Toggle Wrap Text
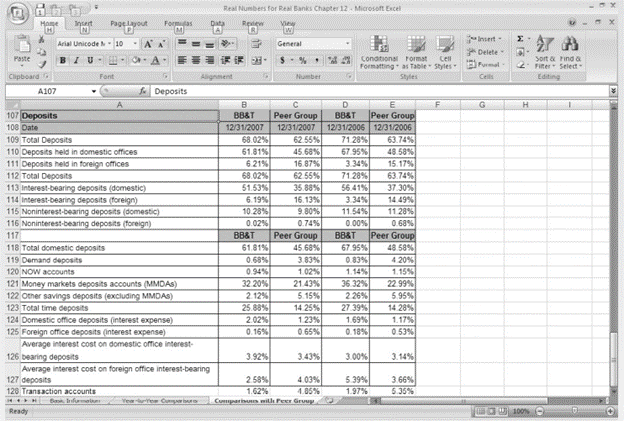This screenshot has width=624, height=421. click(257, 44)
